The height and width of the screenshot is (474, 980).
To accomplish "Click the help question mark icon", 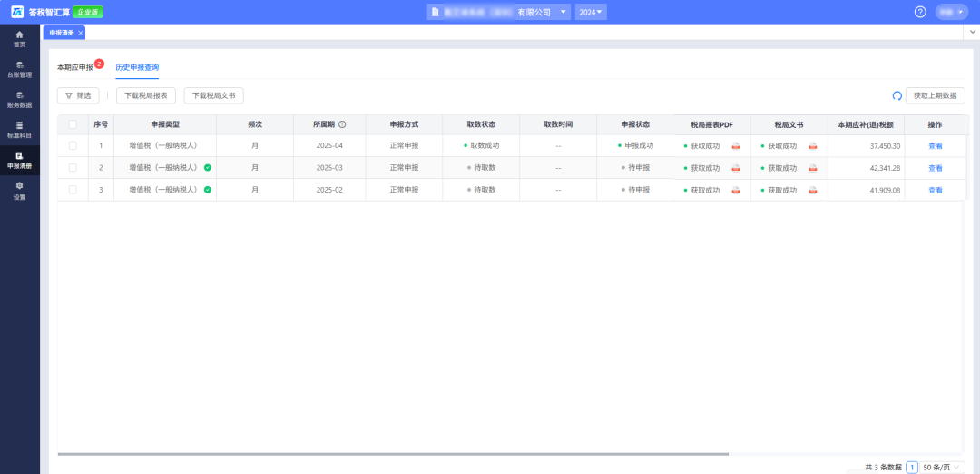I will point(920,12).
